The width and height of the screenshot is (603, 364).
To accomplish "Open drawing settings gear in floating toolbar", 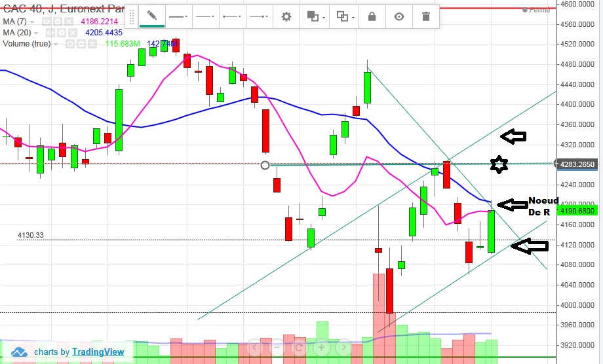I will tap(286, 16).
